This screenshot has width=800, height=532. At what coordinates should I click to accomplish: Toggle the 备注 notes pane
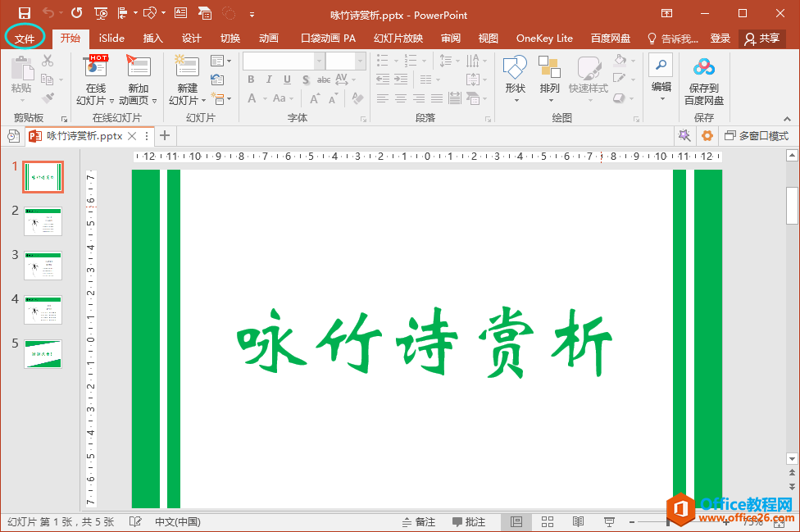tap(419, 521)
